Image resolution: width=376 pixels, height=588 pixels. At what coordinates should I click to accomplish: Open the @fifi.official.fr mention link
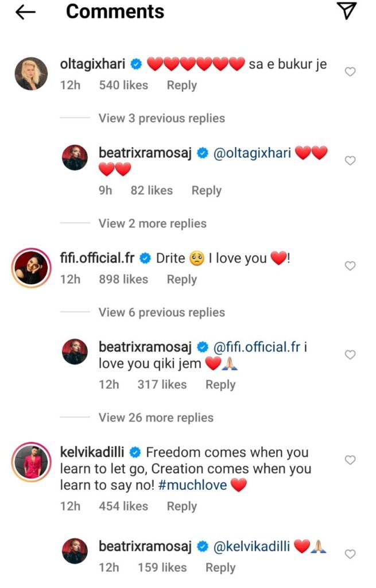pos(258,347)
